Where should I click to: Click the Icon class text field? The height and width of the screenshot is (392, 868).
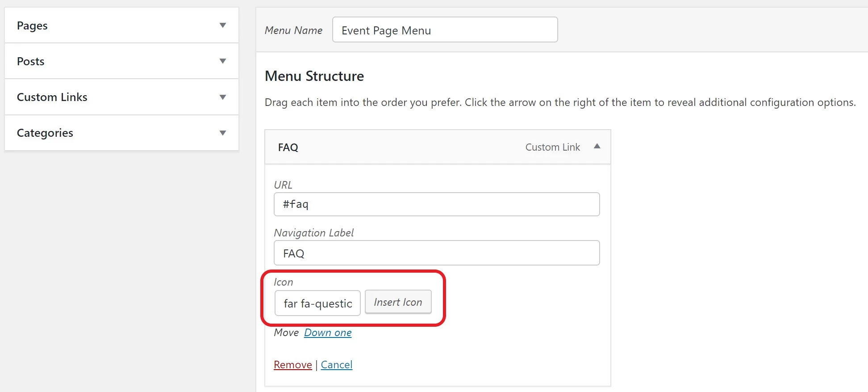tap(317, 303)
